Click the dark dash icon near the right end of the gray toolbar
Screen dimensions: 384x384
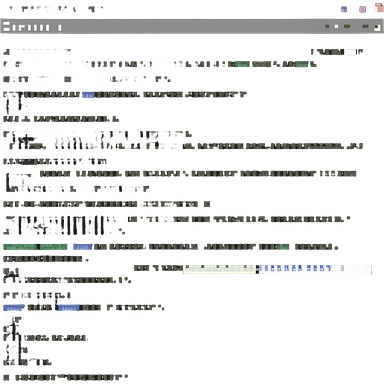[366, 26]
